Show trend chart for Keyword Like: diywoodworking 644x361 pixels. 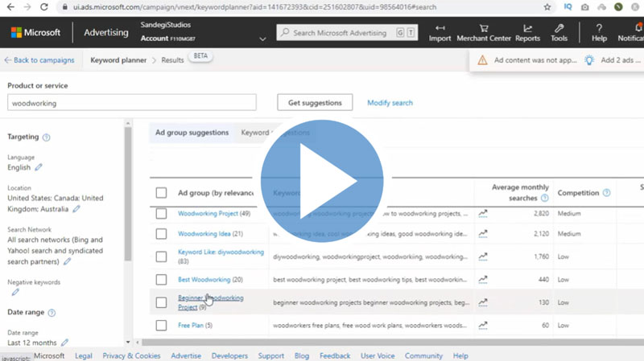483,256
